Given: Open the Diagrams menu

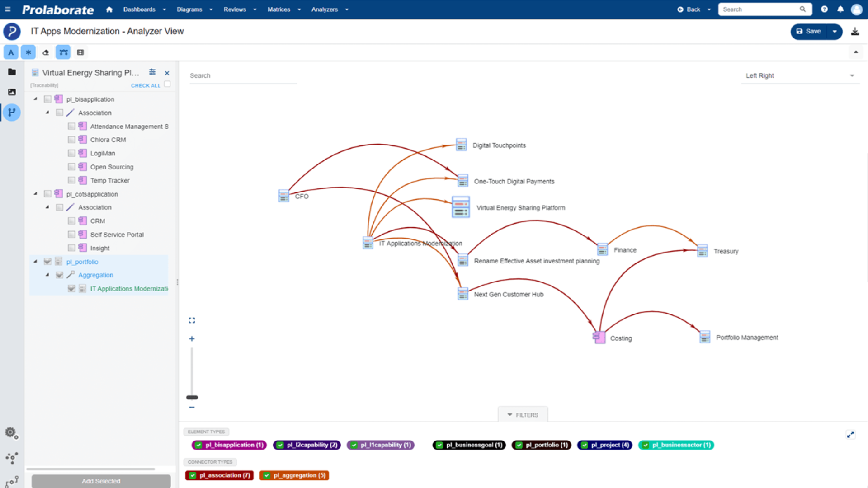Looking at the screenshot, I should tap(190, 9).
